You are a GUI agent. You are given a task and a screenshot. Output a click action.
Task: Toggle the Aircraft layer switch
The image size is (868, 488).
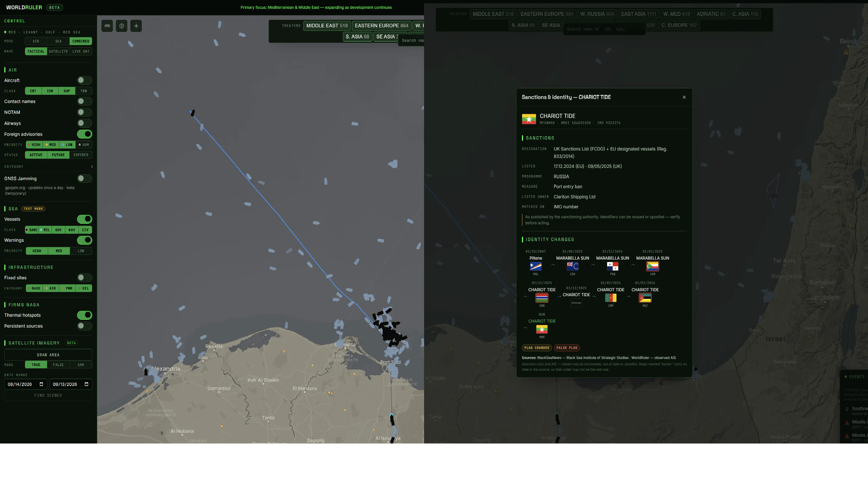click(x=84, y=80)
